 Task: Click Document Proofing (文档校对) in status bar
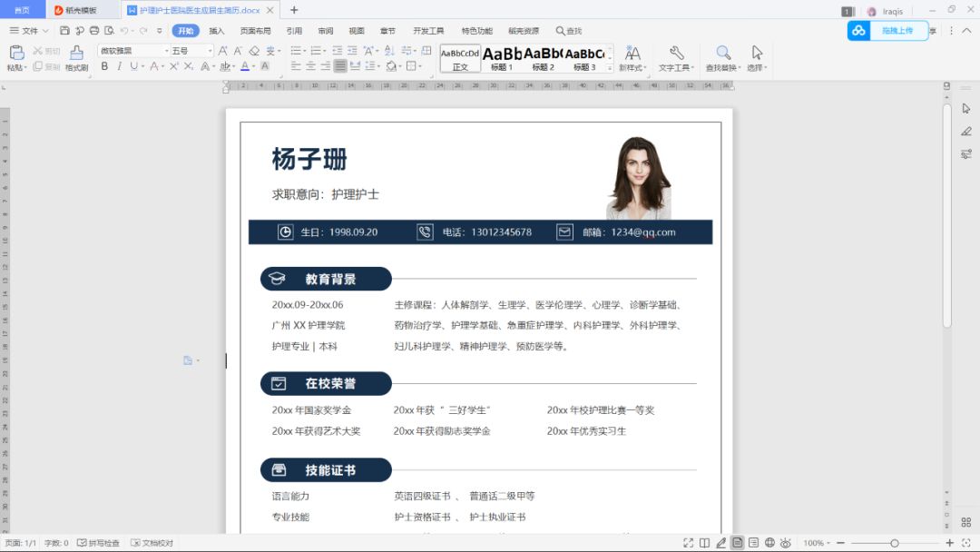[x=152, y=543]
